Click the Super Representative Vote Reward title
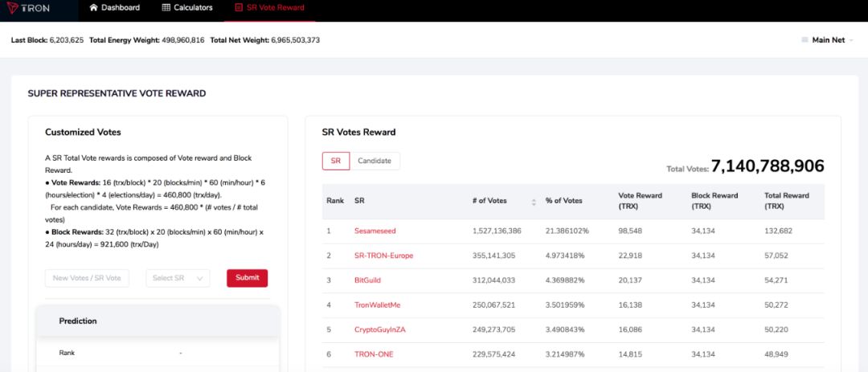The image size is (868, 372). 117,93
